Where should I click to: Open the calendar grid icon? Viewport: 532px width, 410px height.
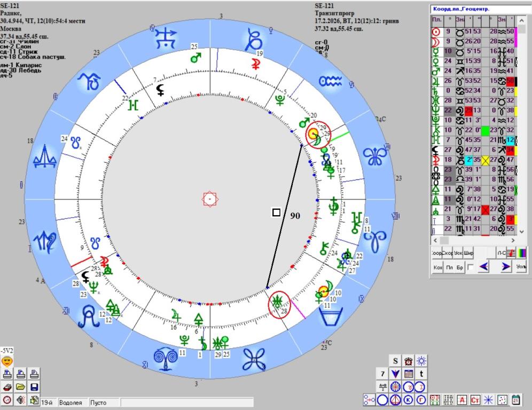(409, 374)
